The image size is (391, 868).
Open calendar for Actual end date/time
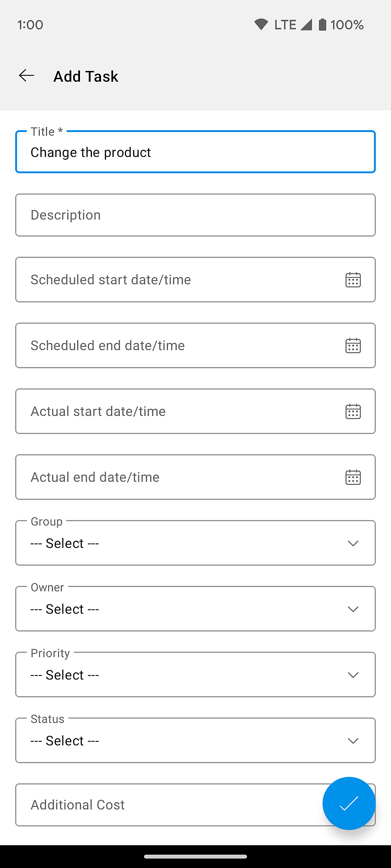click(353, 477)
